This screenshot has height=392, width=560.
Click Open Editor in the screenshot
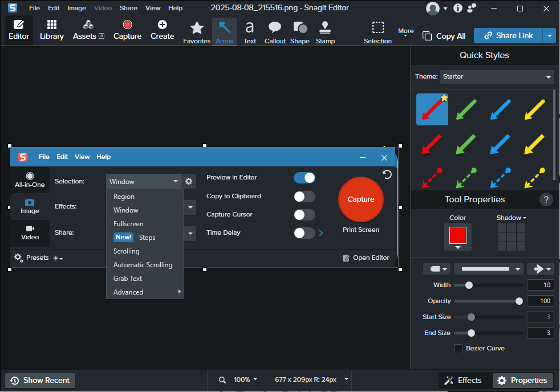(366, 258)
